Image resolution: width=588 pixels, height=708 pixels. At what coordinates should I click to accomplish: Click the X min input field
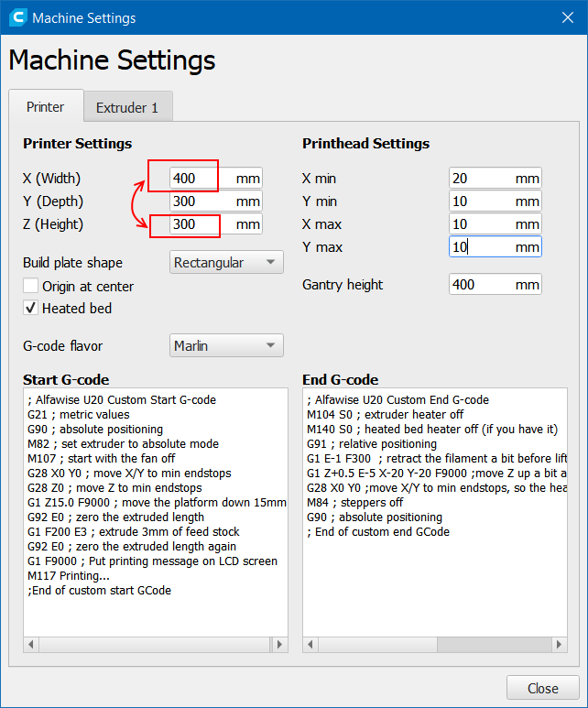[495, 179]
